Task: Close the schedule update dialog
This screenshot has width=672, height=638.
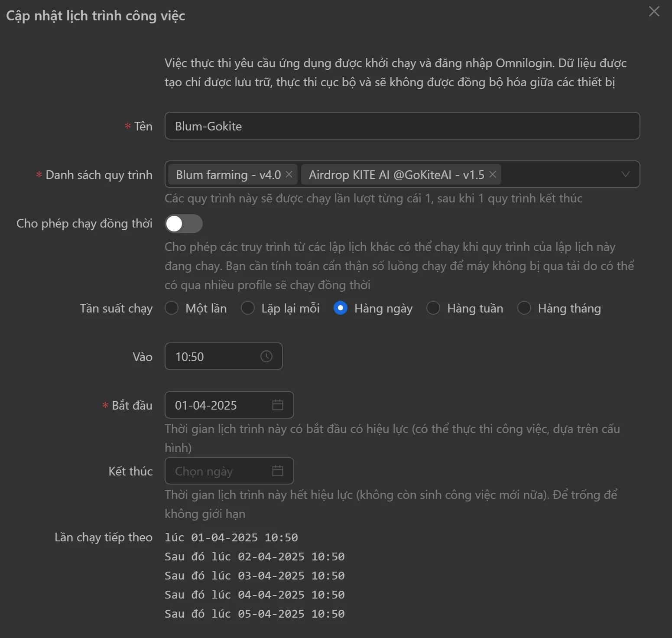Action: click(654, 12)
